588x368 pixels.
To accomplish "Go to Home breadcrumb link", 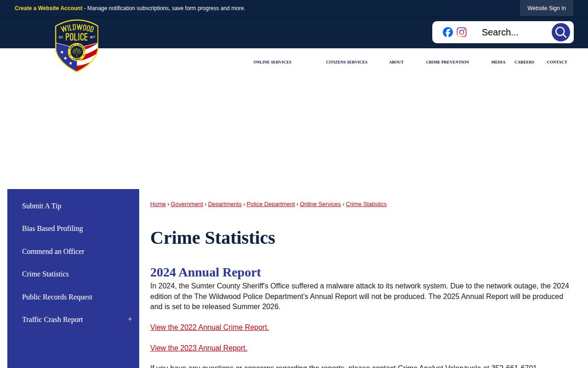I will tap(158, 204).
